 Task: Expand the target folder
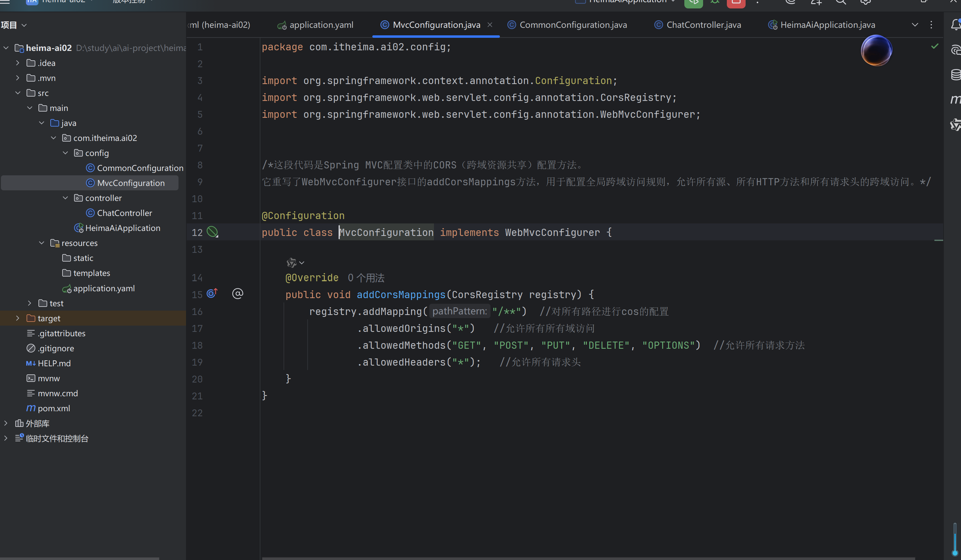point(18,318)
